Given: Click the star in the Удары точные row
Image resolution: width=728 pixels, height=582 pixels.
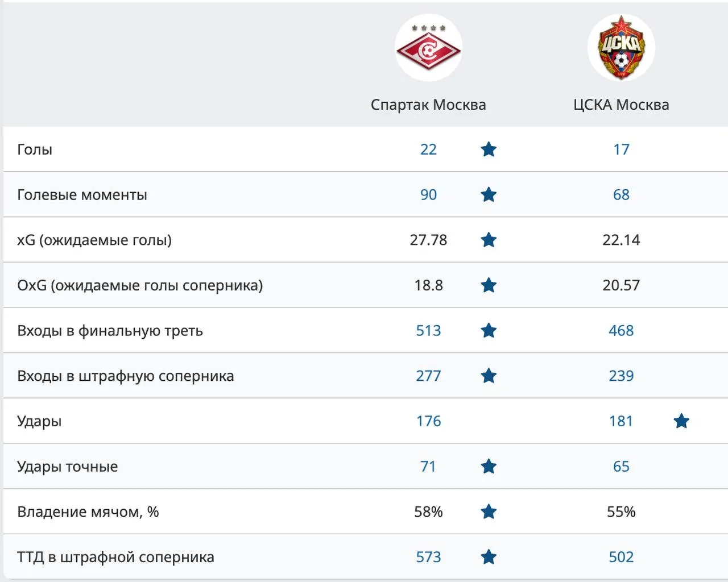Looking at the screenshot, I should pyautogui.click(x=489, y=467).
